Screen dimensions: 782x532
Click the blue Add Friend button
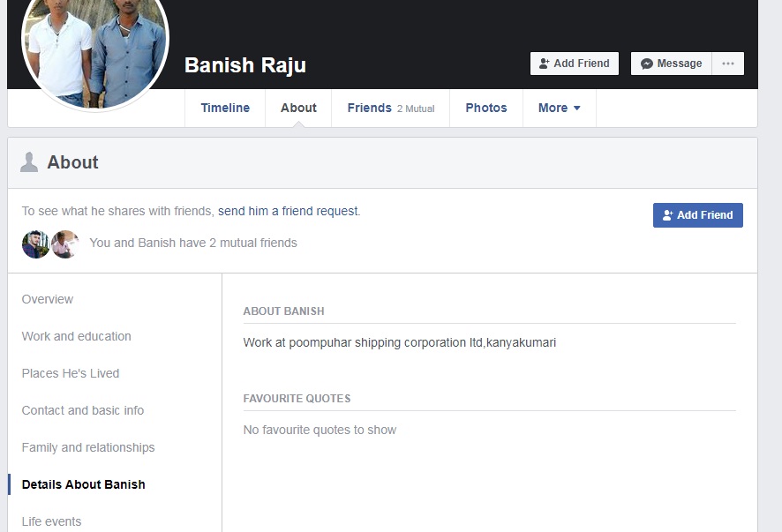coord(697,215)
